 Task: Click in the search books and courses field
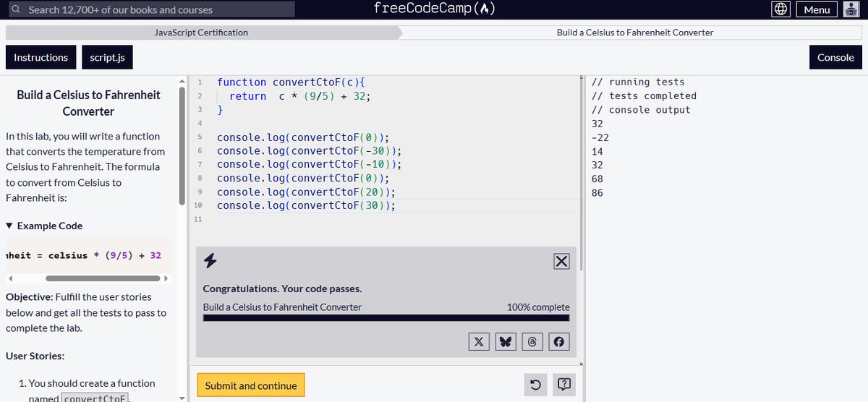[x=152, y=9]
